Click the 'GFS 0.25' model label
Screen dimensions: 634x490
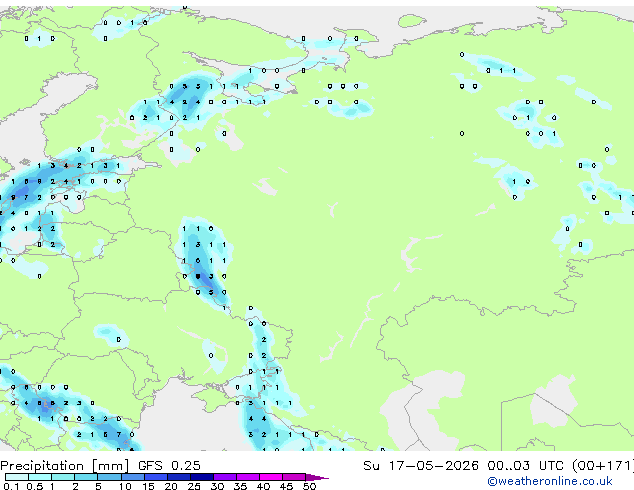(x=169, y=466)
